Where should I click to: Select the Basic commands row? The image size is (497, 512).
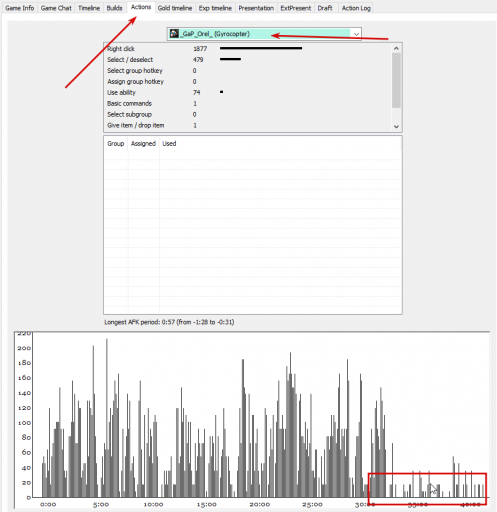pos(248,104)
